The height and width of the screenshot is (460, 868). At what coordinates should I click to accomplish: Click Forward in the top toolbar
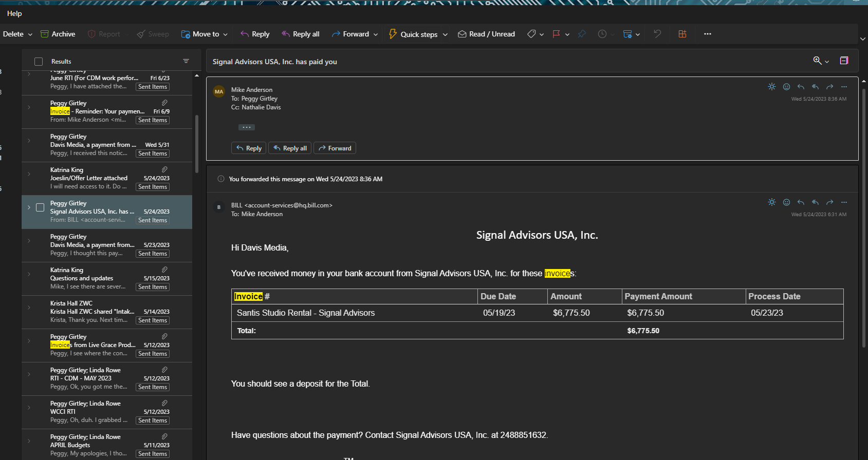click(x=350, y=34)
